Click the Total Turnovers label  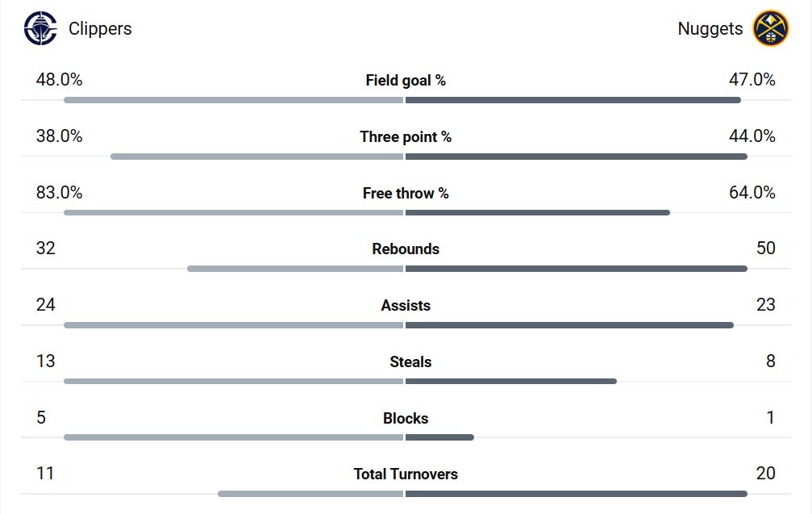pos(406,474)
